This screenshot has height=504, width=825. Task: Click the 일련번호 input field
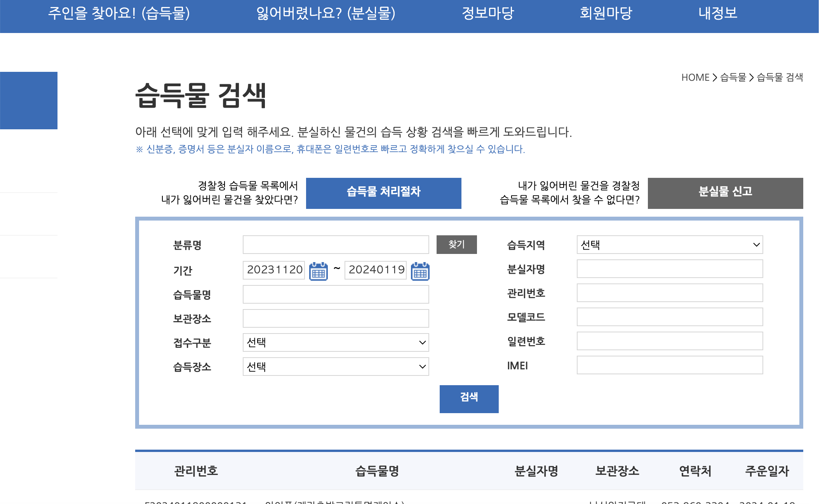pyautogui.click(x=669, y=341)
